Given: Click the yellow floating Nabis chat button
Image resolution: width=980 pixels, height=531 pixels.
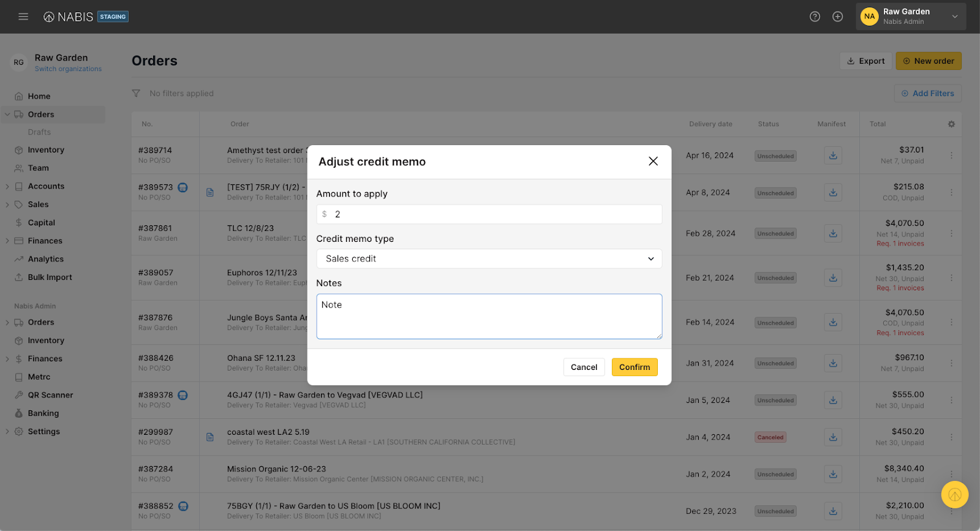Looking at the screenshot, I should (954, 494).
